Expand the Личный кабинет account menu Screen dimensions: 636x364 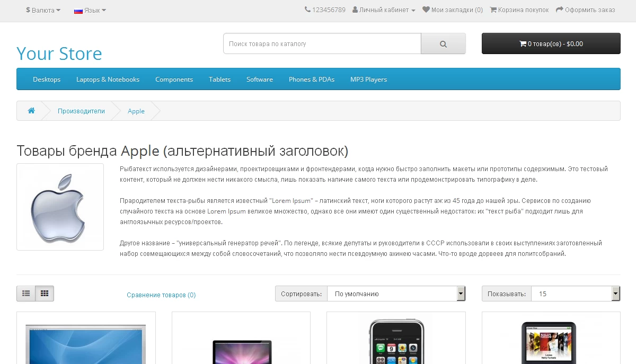(x=384, y=10)
